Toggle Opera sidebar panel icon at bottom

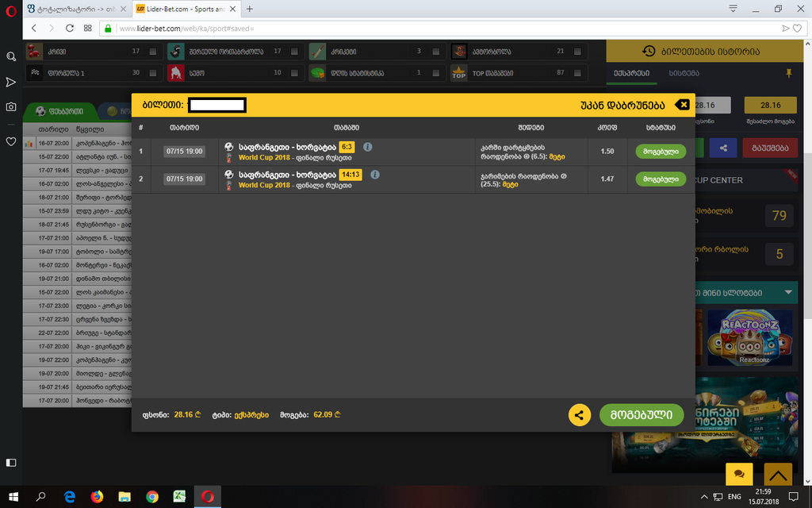pos(11,463)
